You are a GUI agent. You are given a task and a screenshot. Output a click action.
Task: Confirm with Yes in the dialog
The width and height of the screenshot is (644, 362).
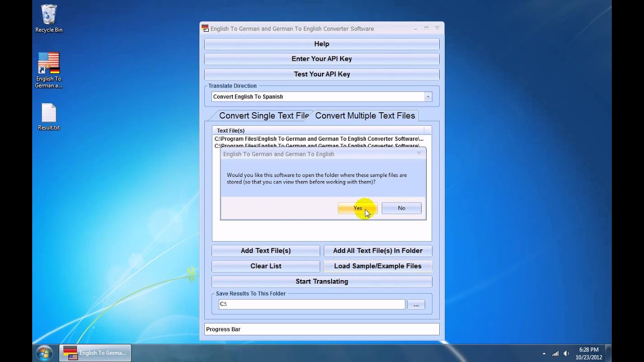(358, 208)
